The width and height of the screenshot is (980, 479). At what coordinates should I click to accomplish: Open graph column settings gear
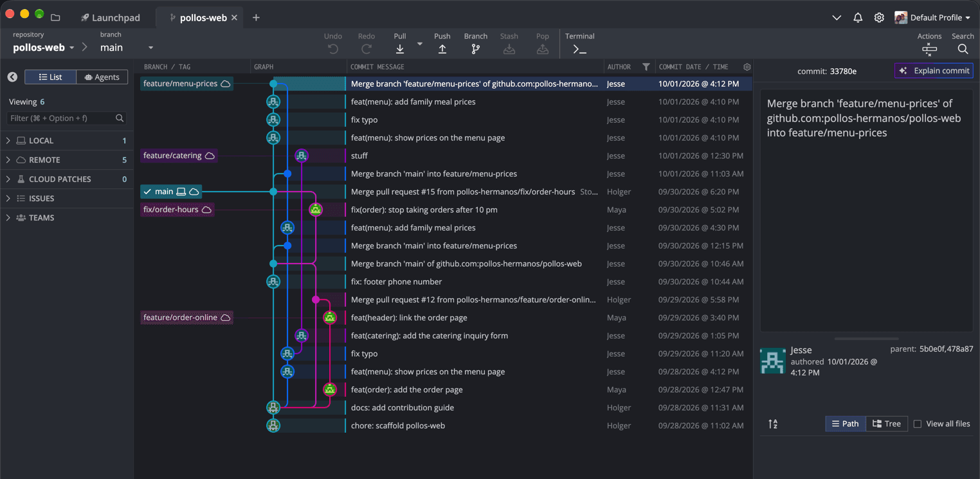point(747,67)
